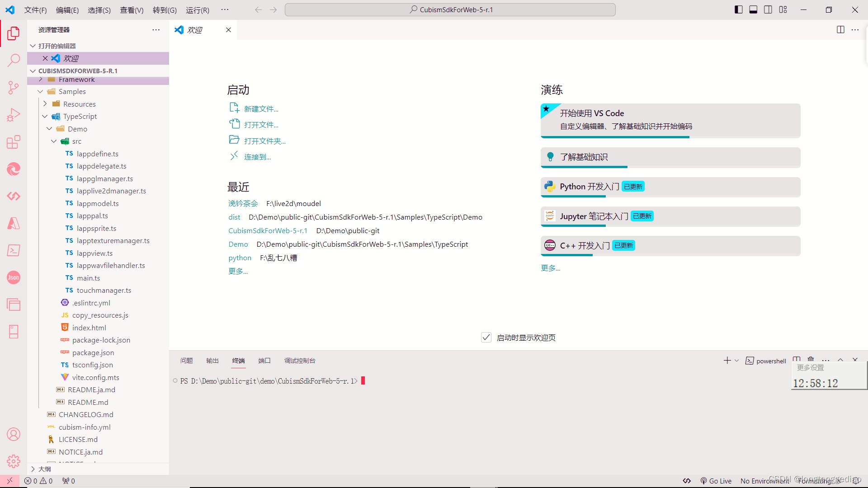Image resolution: width=868 pixels, height=488 pixels.
Task: Open the editor's more actions ellipsis
Action: [x=855, y=30]
